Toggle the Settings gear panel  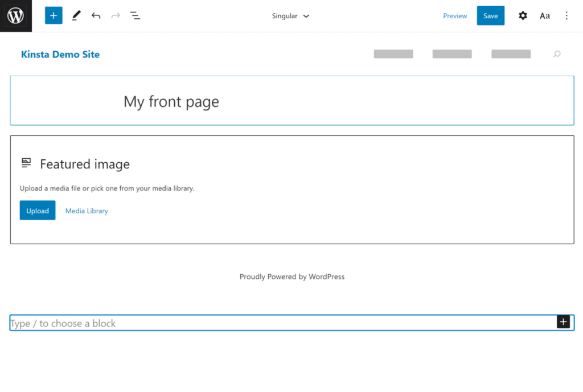point(523,16)
